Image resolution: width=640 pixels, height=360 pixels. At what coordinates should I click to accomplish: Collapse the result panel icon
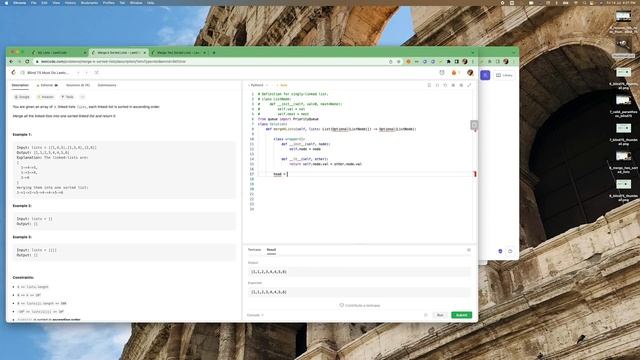[x=469, y=250]
